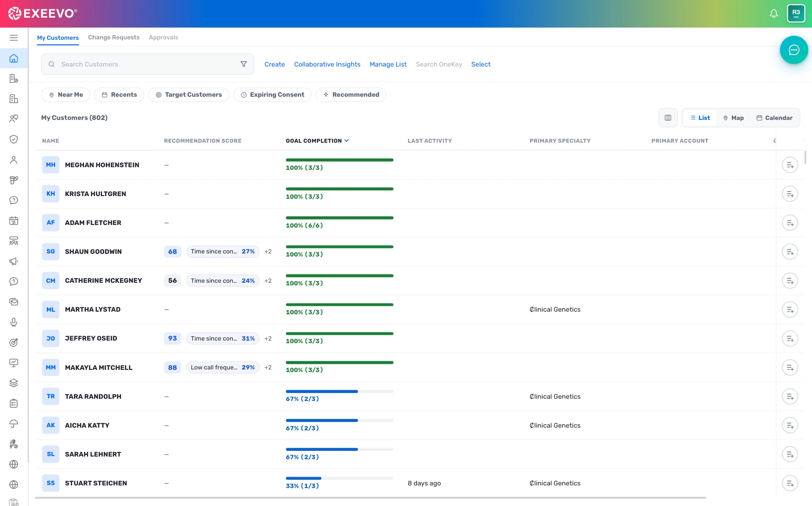Screen dimensions: 812x506
Task: Add Stuart Steichen to a list
Action: tap(790, 483)
